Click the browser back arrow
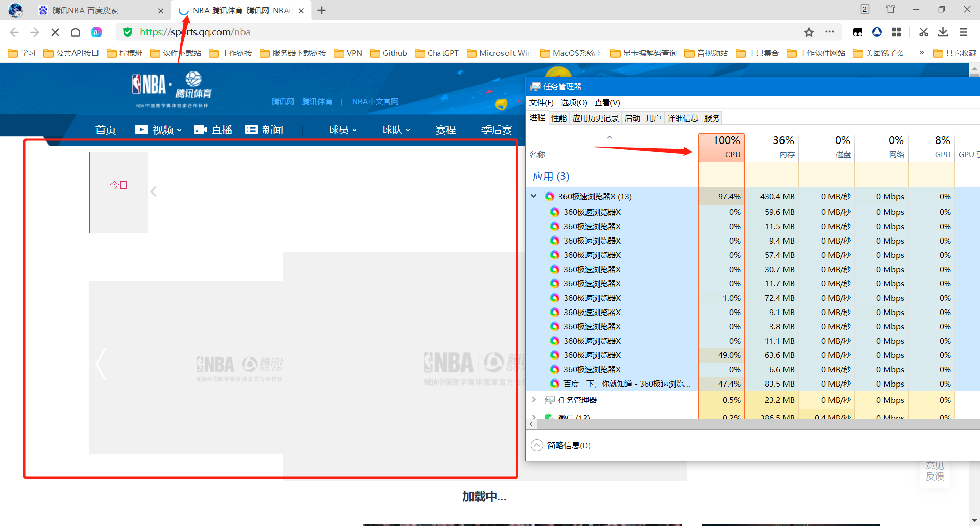980x526 pixels. click(14, 32)
